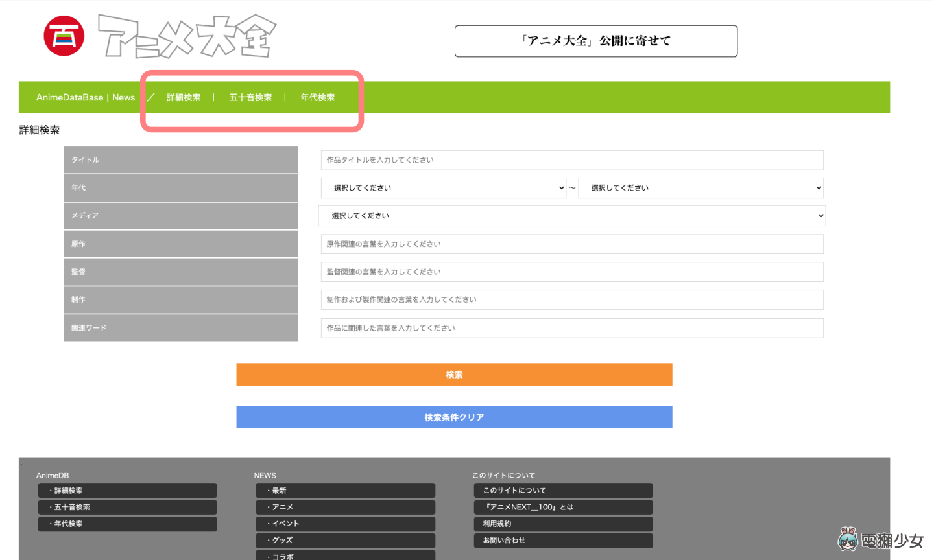Image resolution: width=934 pixels, height=560 pixels.
Task: Open the お問い合わせ contact link
Action: [x=563, y=540]
